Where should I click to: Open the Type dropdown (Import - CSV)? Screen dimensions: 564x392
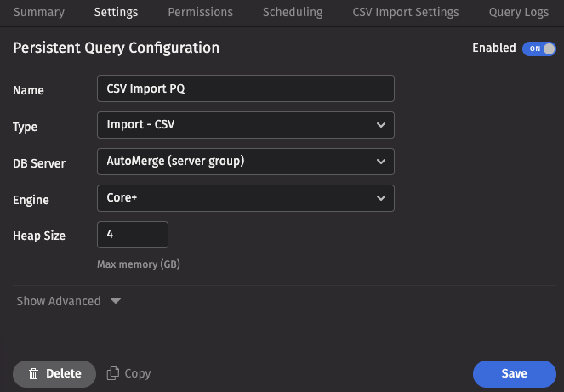(246, 125)
